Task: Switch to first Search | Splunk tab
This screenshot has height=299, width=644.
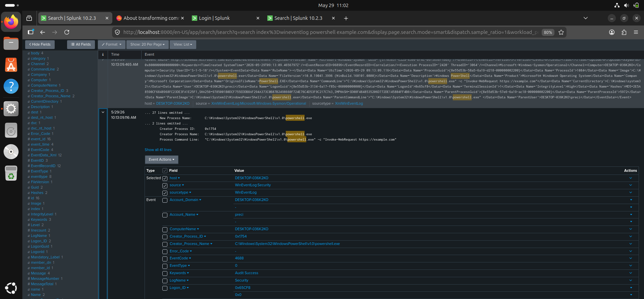Action: 75,18
